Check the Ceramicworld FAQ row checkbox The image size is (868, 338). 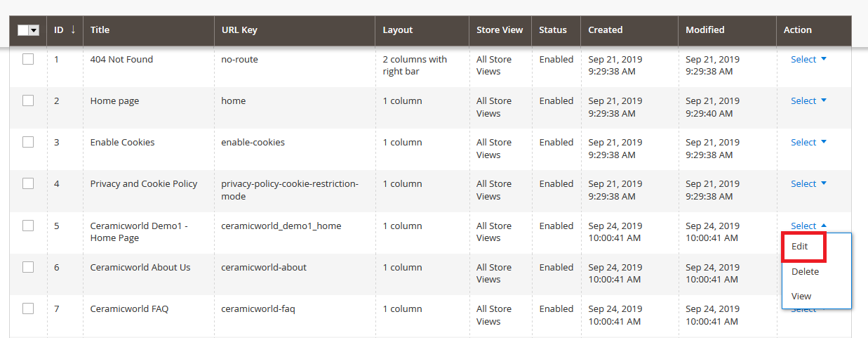point(28,308)
